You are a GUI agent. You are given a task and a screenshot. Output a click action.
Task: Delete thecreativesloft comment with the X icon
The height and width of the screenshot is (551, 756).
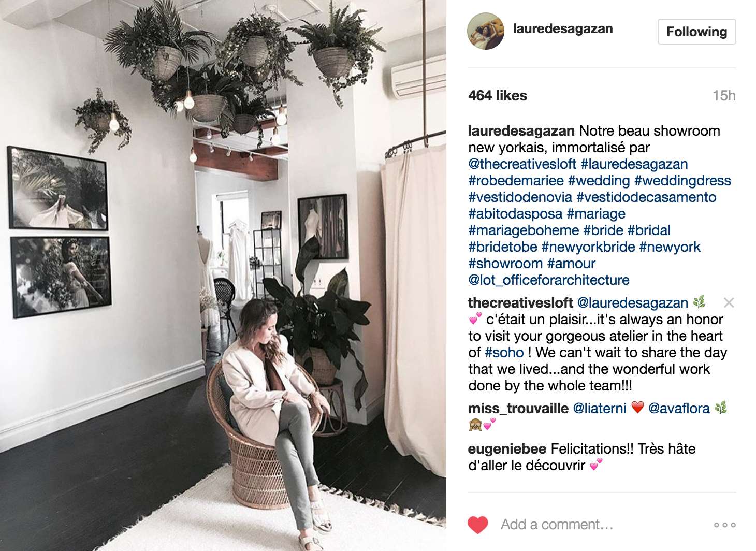point(729,302)
